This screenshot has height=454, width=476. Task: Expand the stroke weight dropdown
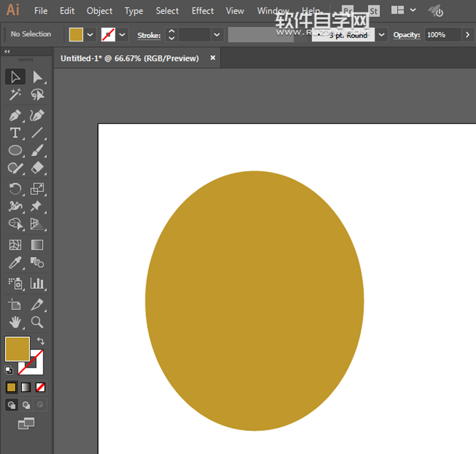(x=217, y=35)
